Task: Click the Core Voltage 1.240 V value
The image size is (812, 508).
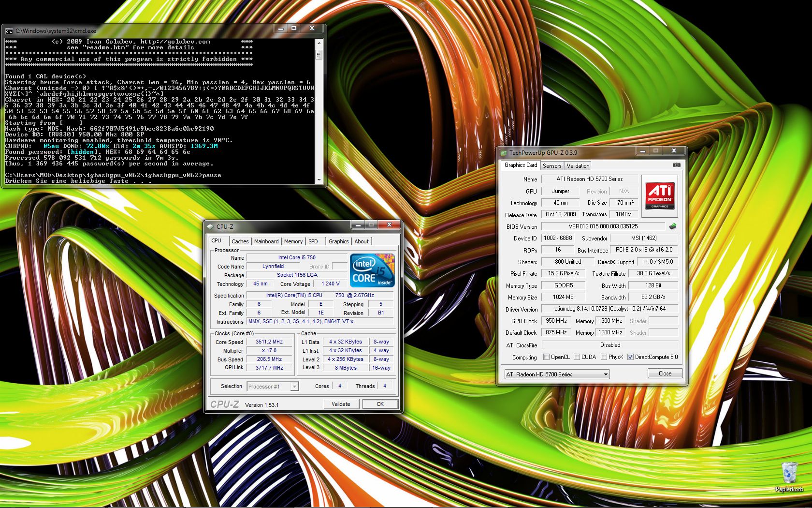Action: tap(330, 284)
